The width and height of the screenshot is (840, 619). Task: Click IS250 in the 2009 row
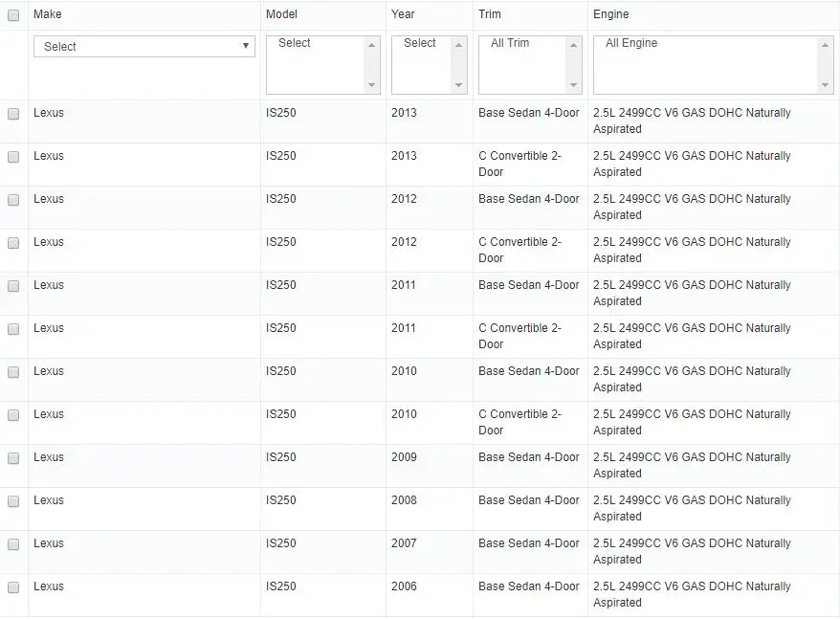280,457
